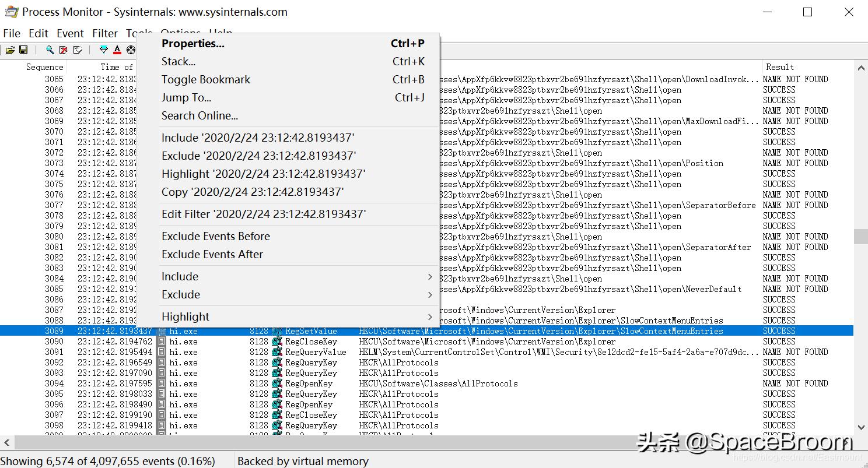This screenshot has width=868, height=468.
Task: Click the registry icon in row 3092
Action: click(x=277, y=363)
